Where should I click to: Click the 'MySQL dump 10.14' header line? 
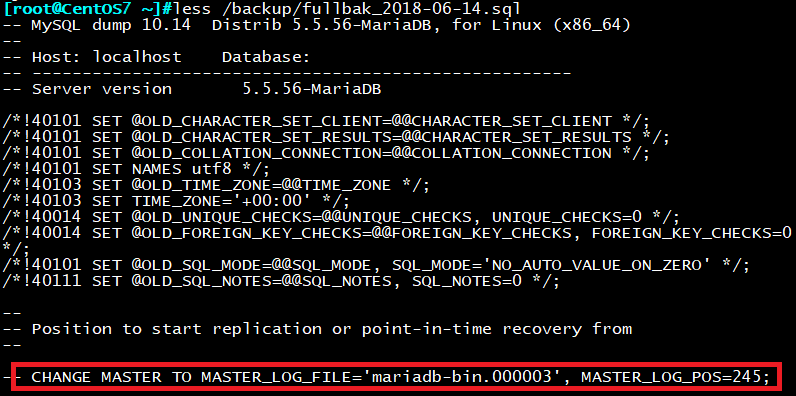317,24
